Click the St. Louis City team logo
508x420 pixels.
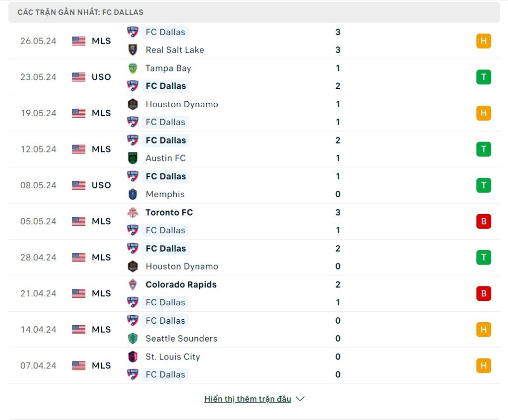(x=132, y=356)
